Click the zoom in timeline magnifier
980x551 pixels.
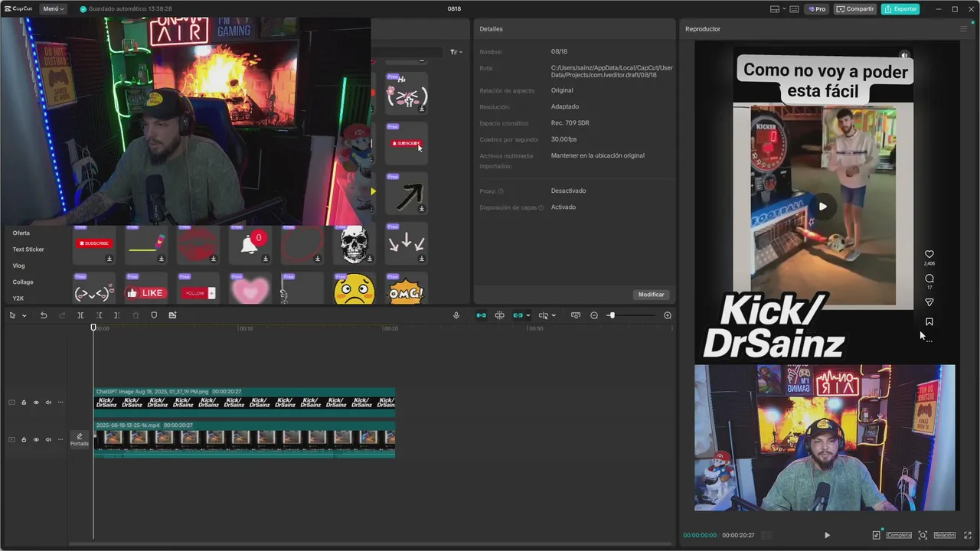(668, 315)
